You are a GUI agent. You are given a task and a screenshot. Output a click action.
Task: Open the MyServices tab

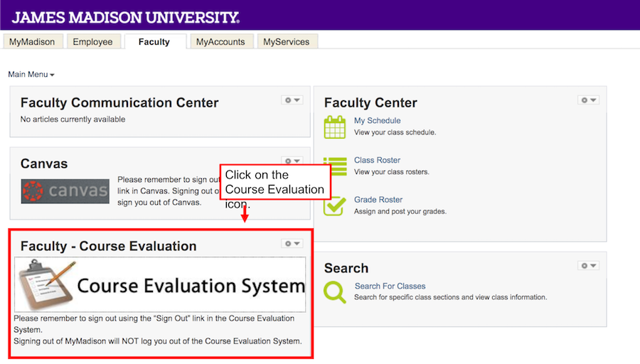[x=287, y=42]
